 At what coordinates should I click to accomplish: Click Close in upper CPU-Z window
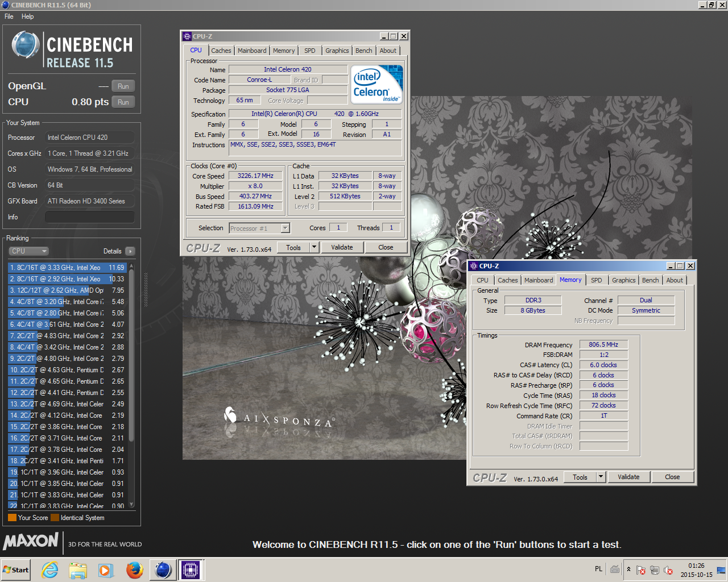point(386,247)
